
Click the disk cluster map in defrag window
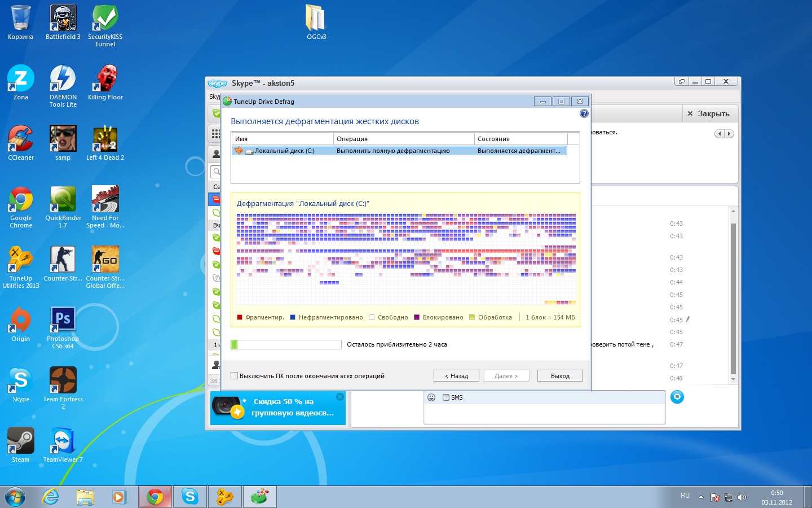[406, 259]
